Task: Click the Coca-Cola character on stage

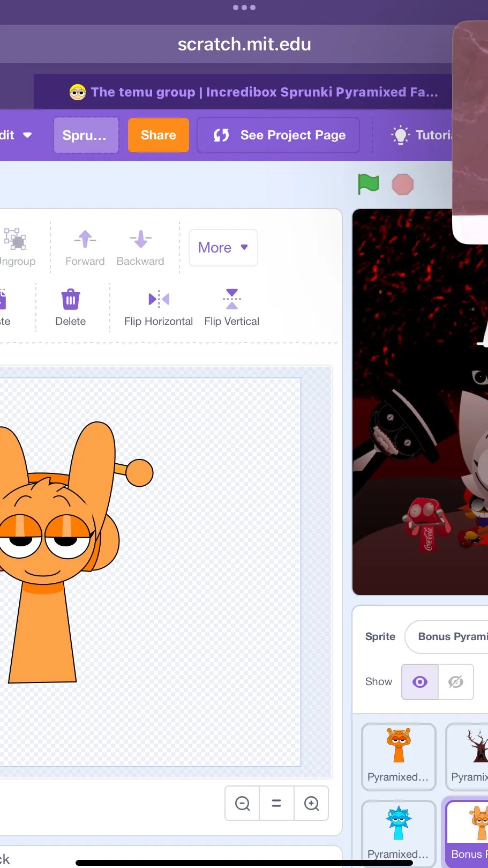Action: pyautogui.click(x=427, y=524)
